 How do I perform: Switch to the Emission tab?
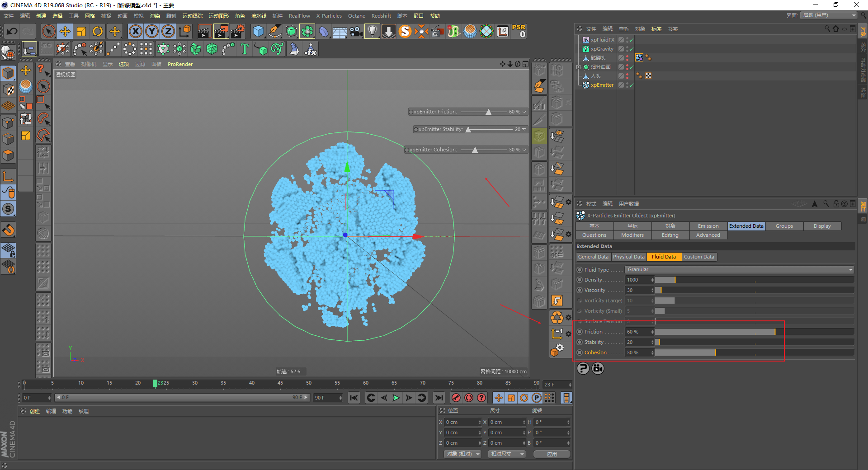pyautogui.click(x=708, y=226)
